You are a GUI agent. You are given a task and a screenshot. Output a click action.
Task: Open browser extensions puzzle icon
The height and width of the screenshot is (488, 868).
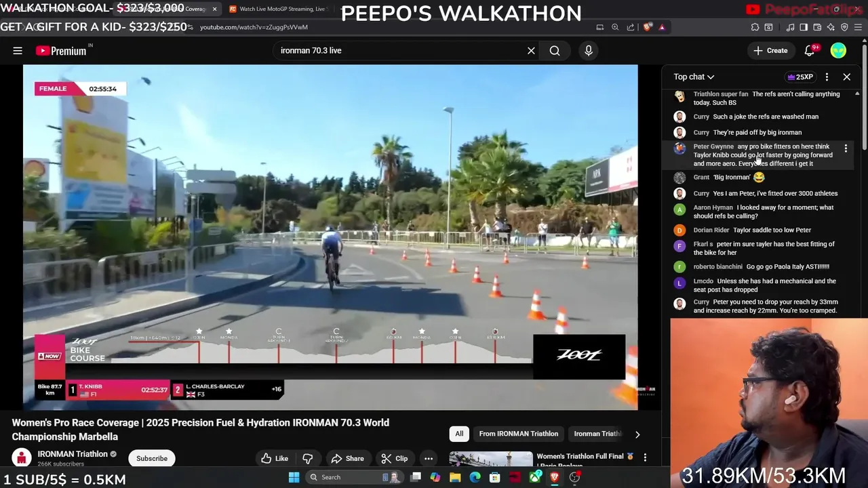click(x=755, y=27)
